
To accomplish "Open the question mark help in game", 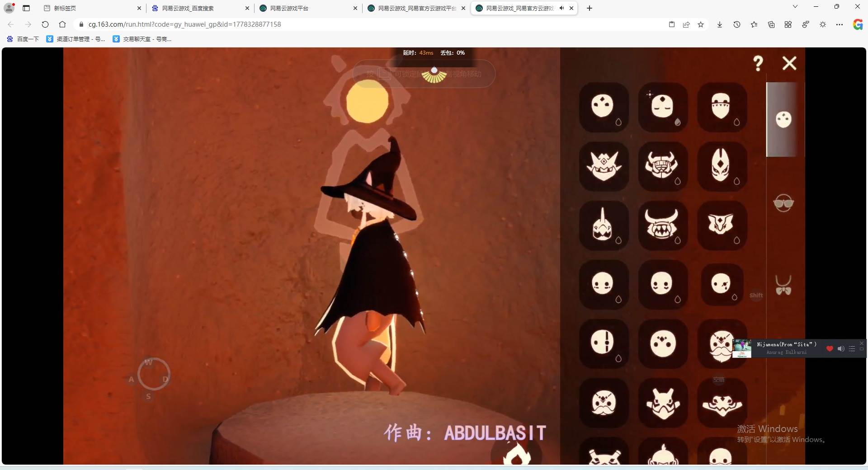I will tap(758, 63).
